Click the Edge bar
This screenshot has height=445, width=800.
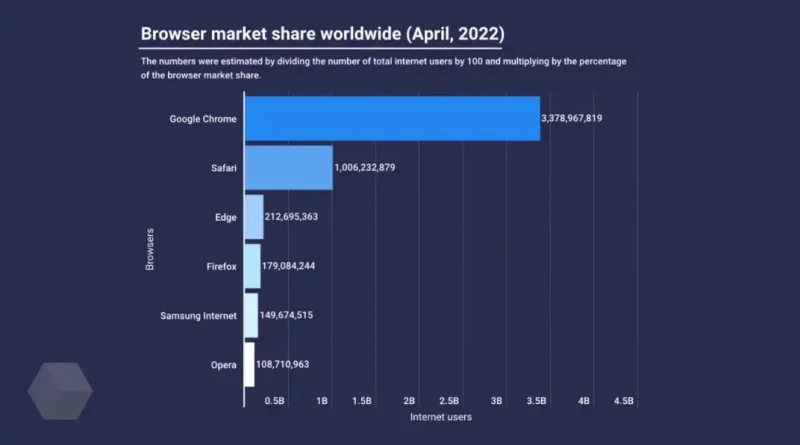(x=254, y=217)
